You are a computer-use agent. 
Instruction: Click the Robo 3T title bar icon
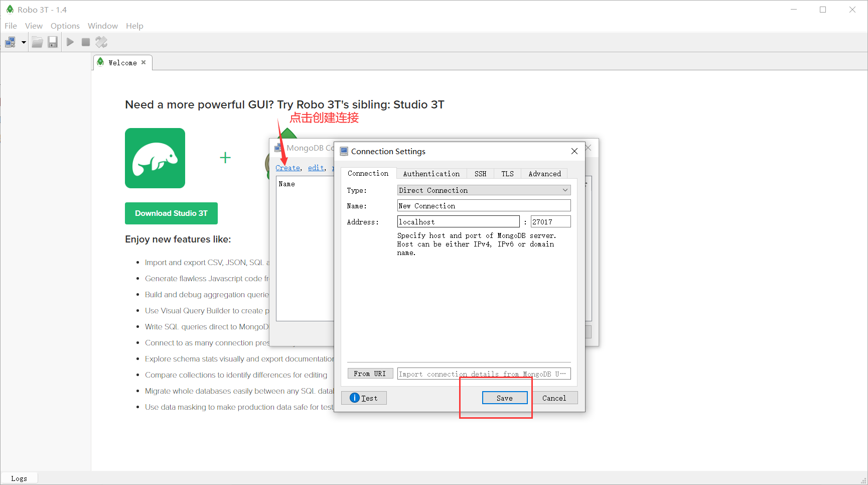pos(10,10)
